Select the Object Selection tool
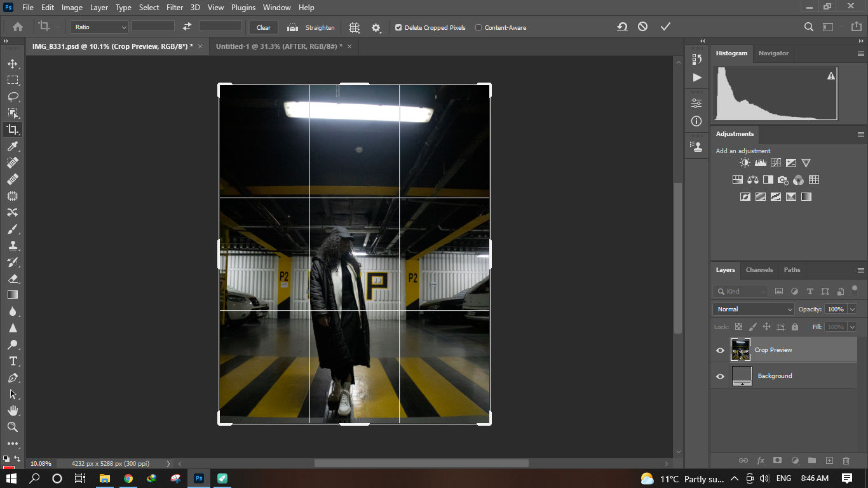The image size is (868, 488). (x=12, y=113)
